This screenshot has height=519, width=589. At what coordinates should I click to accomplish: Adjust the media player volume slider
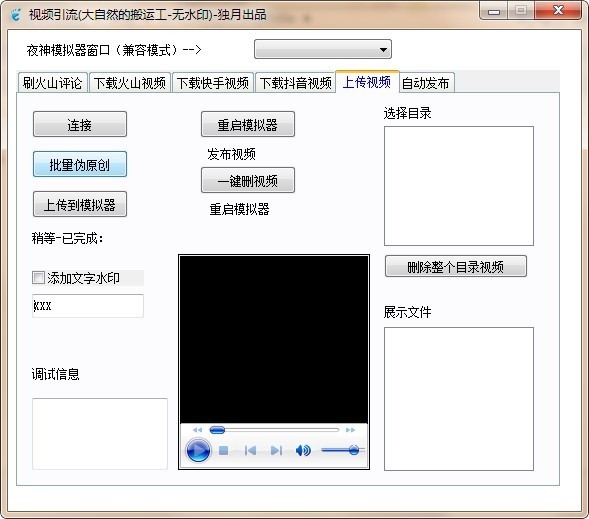click(343, 450)
